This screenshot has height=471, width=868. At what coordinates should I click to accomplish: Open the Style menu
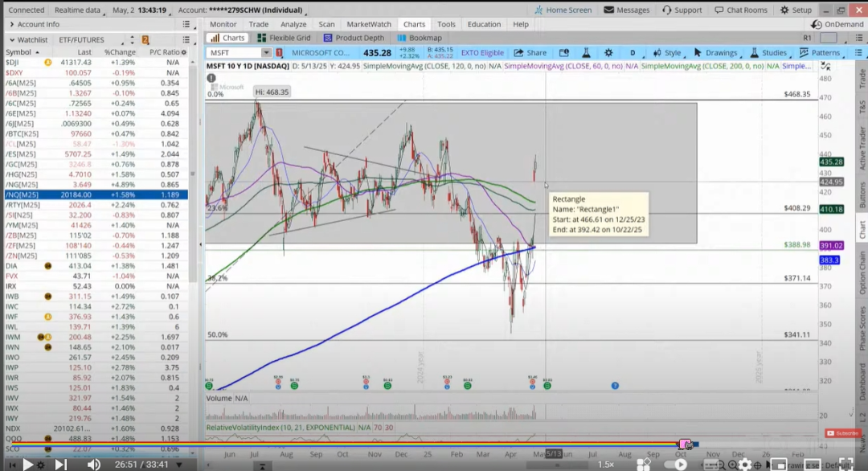[x=667, y=52]
